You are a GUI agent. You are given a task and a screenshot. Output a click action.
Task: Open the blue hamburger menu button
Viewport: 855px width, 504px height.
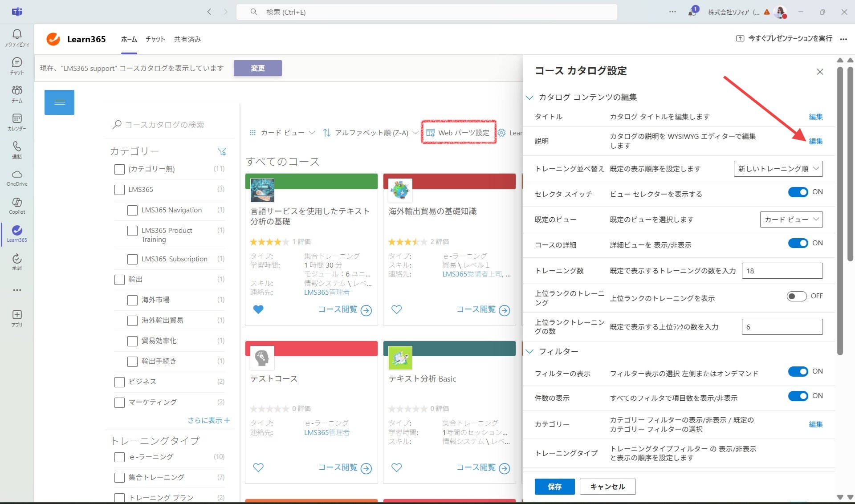pyautogui.click(x=59, y=102)
